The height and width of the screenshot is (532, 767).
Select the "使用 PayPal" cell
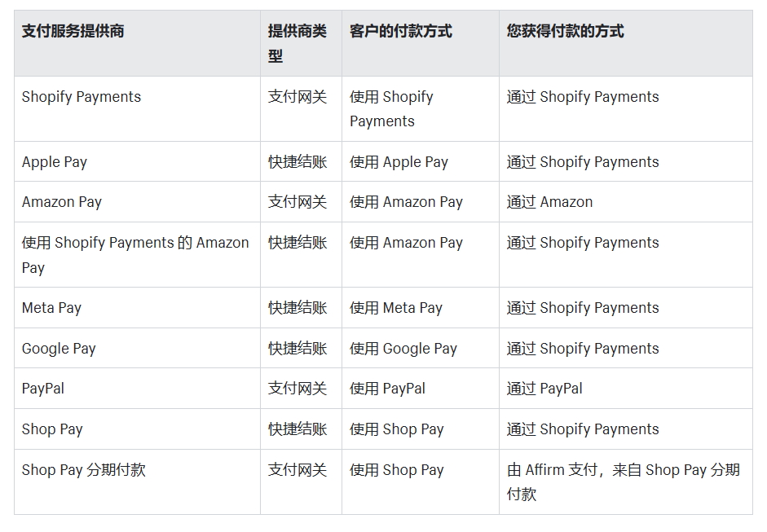point(387,389)
